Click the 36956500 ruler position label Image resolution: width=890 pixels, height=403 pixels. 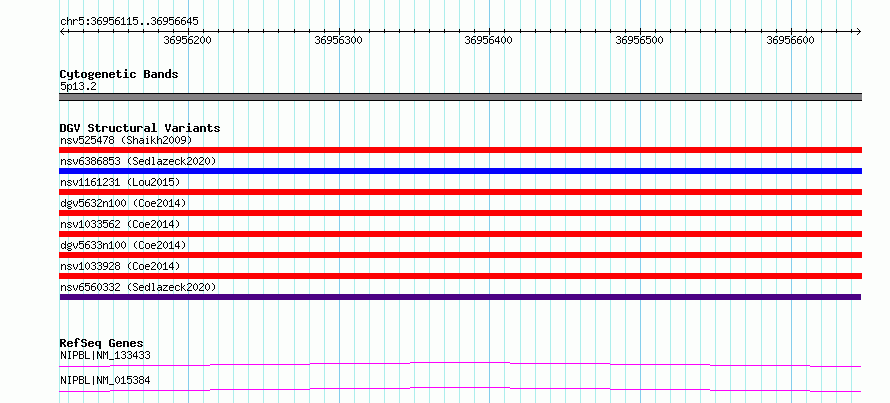640,40
